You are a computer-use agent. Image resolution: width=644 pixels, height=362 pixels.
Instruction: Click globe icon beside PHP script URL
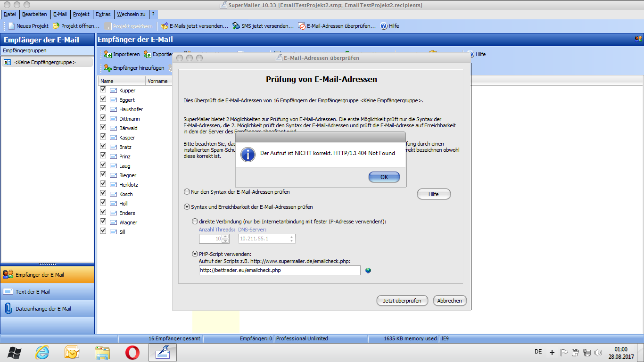pyautogui.click(x=368, y=271)
